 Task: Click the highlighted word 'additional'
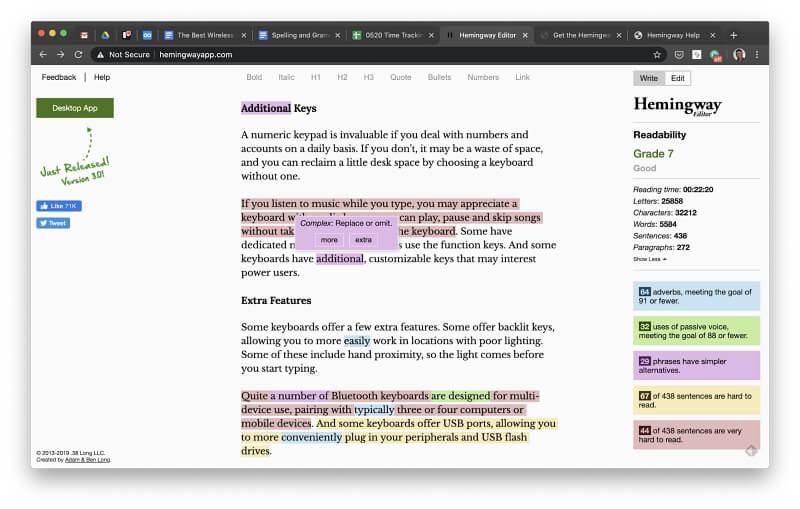point(340,259)
